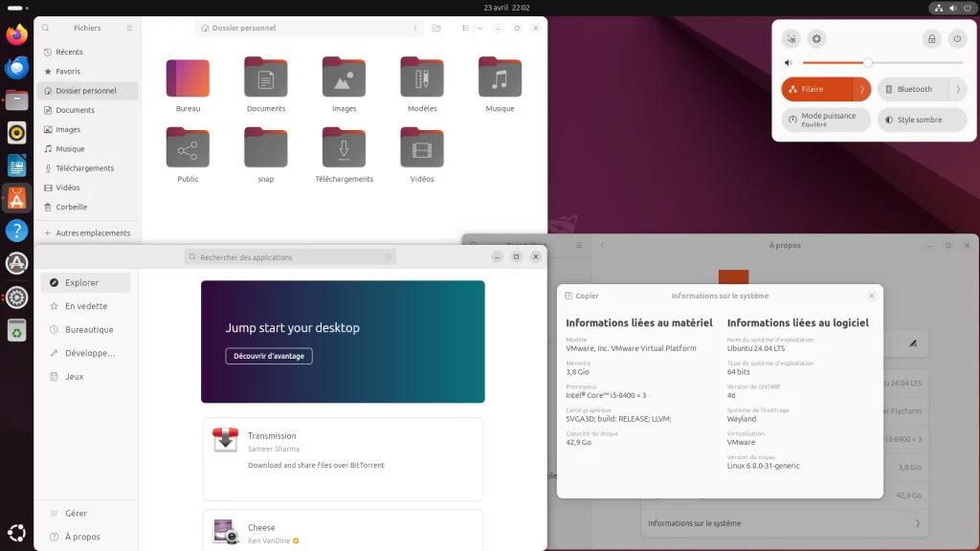Open the Cheese app card title

[261, 528]
